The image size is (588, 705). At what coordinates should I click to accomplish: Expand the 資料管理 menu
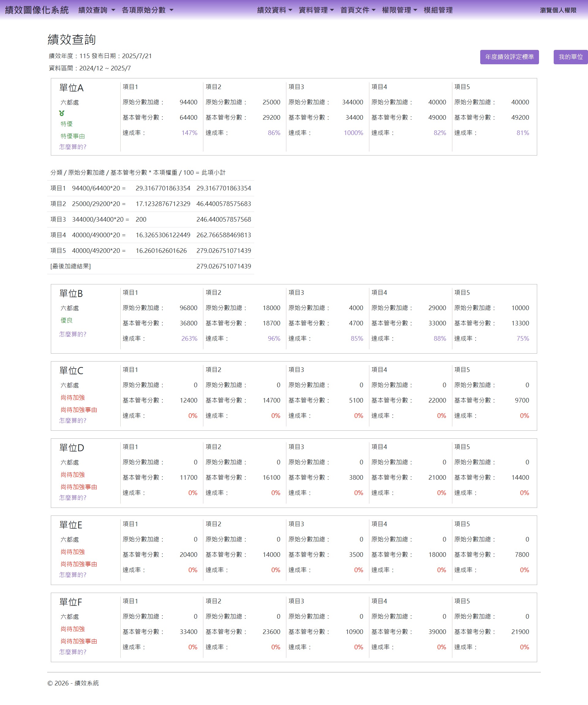coord(316,10)
